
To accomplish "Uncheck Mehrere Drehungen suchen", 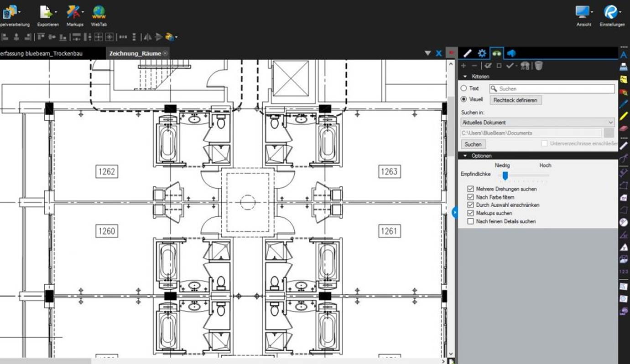I will pyautogui.click(x=471, y=189).
